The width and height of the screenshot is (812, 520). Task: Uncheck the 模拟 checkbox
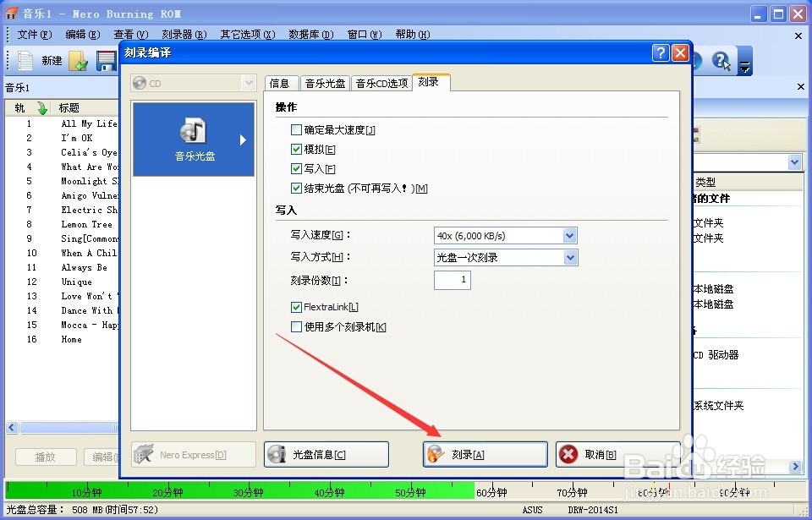(x=296, y=149)
